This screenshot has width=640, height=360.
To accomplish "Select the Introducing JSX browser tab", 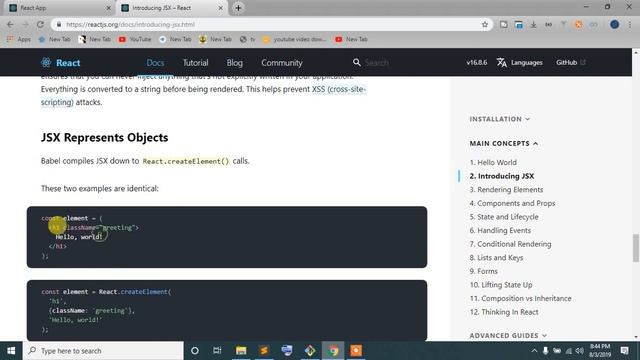I will [171, 8].
